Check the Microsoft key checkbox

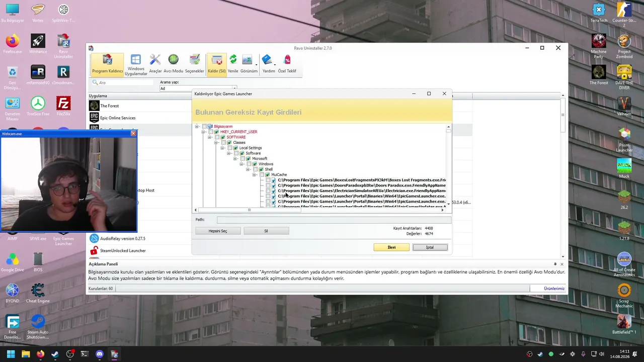[x=243, y=158]
